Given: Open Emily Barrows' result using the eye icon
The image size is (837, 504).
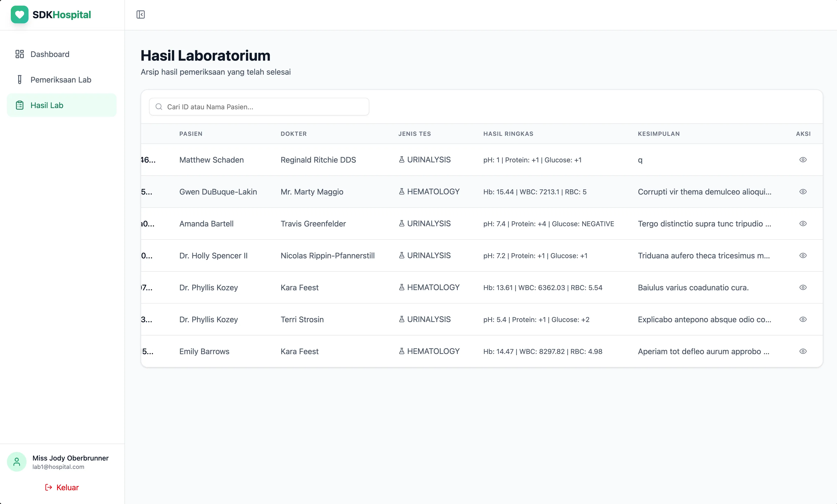Looking at the screenshot, I should point(803,351).
